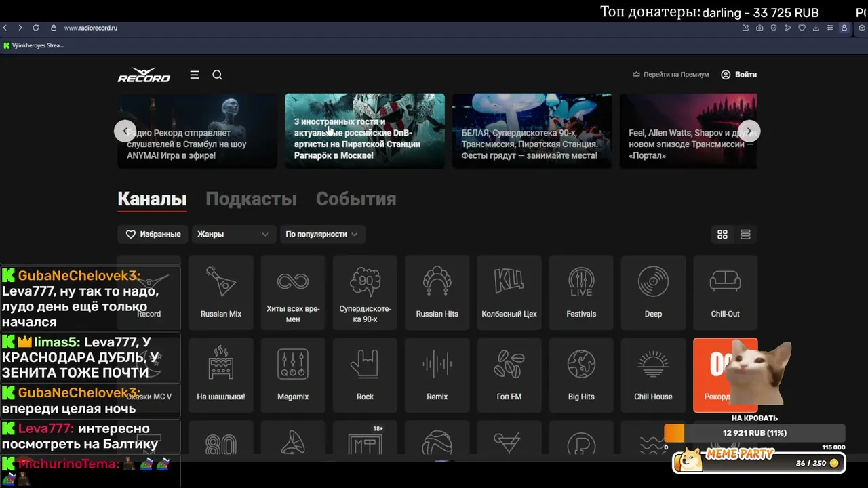This screenshot has width=868, height=488.
Task: Open the Гоп FM channel
Action: [509, 375]
